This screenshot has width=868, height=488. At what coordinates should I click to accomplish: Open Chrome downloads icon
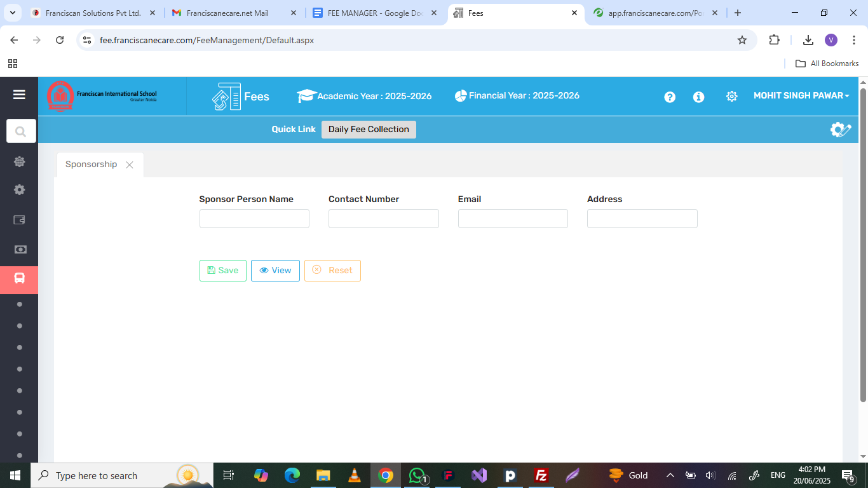[x=808, y=40]
